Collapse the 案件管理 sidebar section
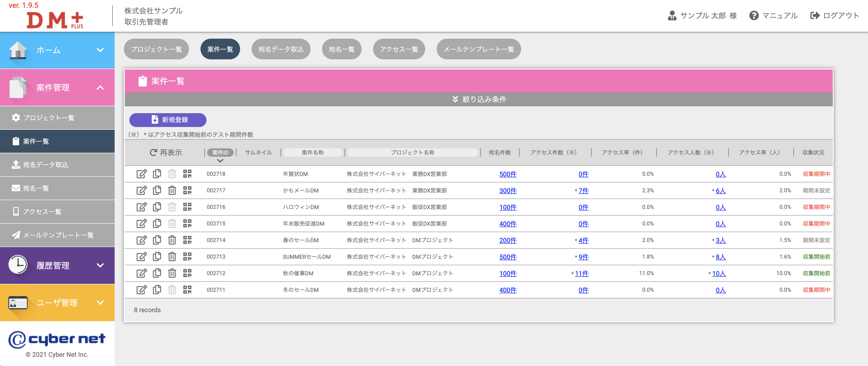 (x=57, y=88)
